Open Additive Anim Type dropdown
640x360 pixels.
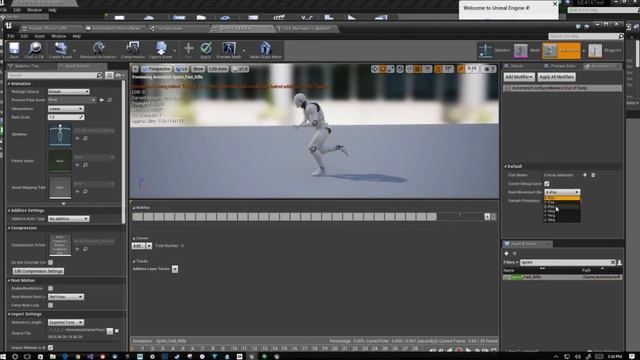pos(69,219)
